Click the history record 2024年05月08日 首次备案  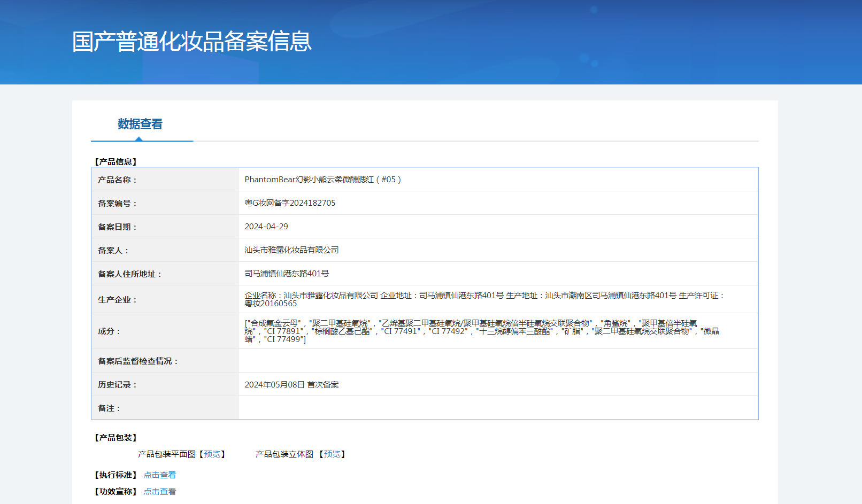[x=291, y=385]
